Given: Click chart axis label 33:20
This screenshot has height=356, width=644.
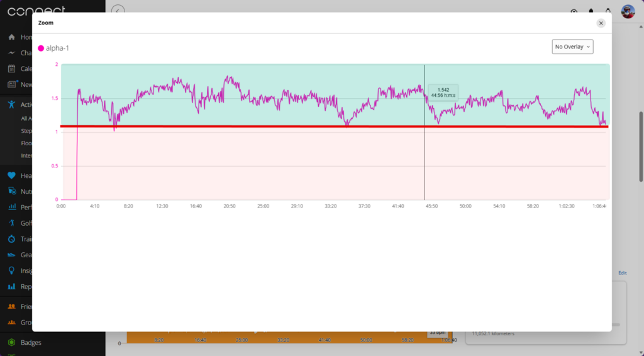Looking at the screenshot, I should tap(331, 206).
